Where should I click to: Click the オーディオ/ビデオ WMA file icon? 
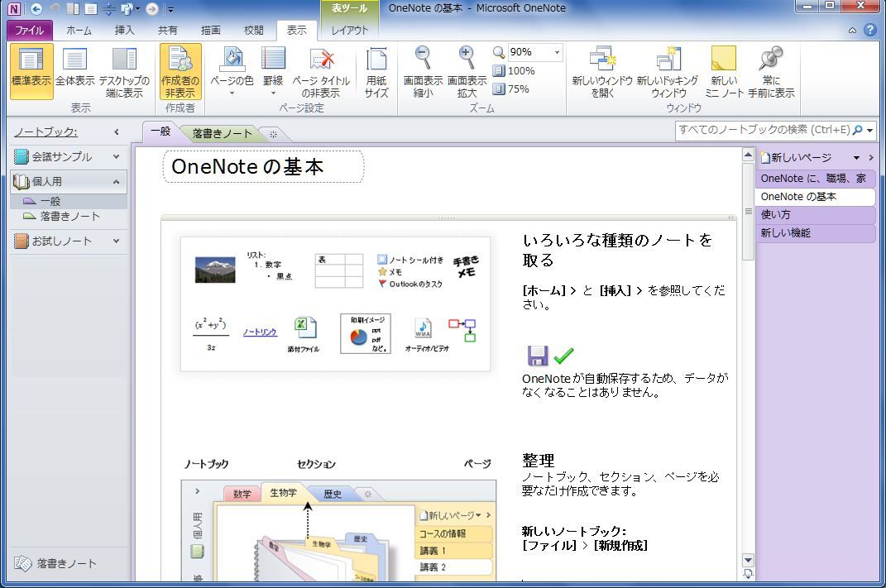424,328
